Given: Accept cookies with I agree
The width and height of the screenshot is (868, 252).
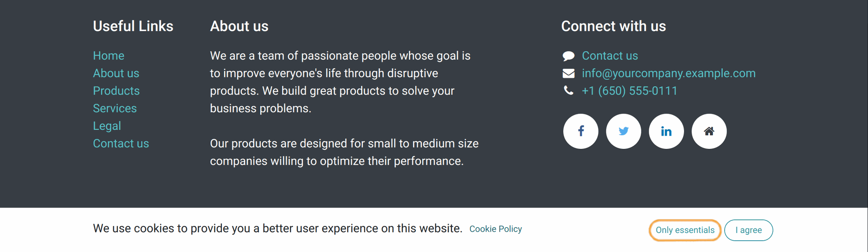Looking at the screenshot, I should pyautogui.click(x=748, y=230).
